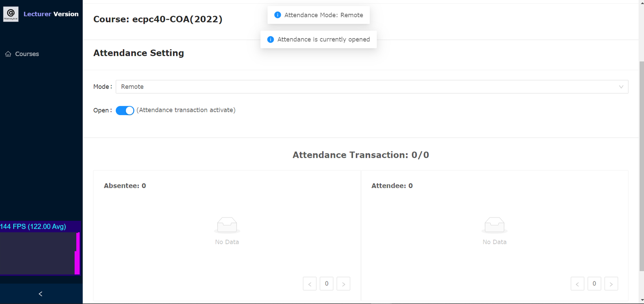Click the Lecturer Version header text
This screenshot has width=644, height=304.
point(51,14)
